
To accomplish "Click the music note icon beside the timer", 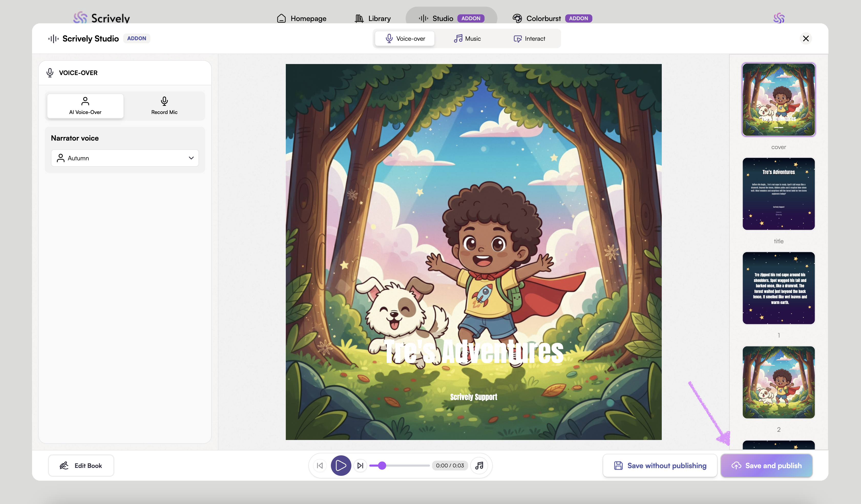I will (x=479, y=465).
